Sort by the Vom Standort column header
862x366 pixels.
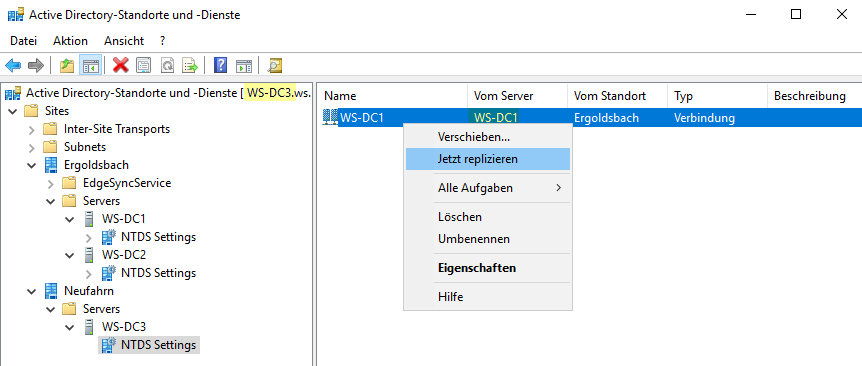pyautogui.click(x=617, y=96)
